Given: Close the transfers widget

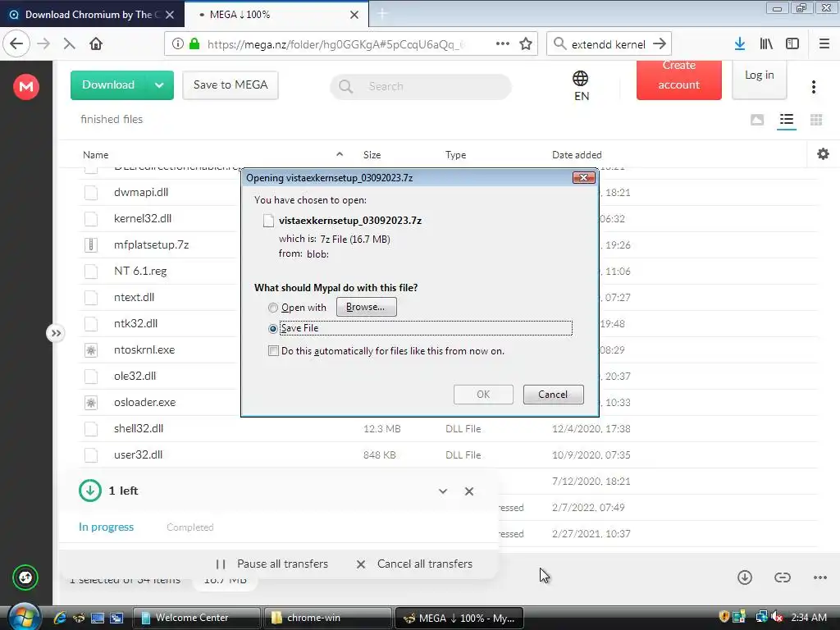Looking at the screenshot, I should click(x=469, y=491).
